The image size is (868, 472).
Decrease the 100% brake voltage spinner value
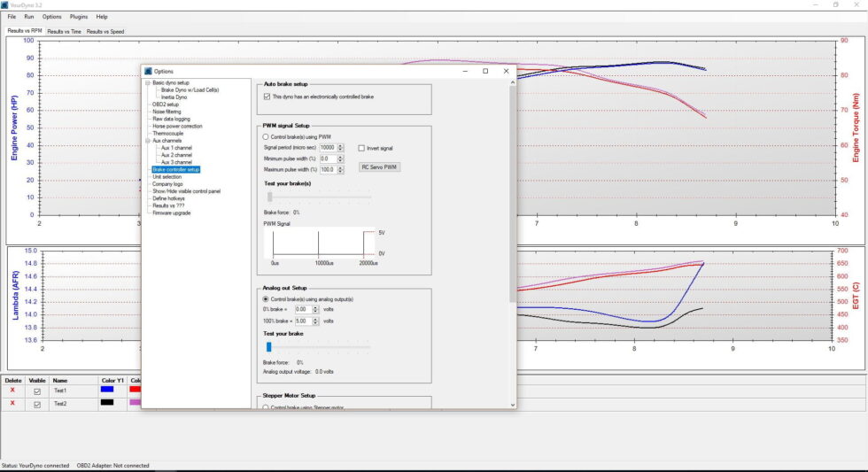[x=314, y=323]
